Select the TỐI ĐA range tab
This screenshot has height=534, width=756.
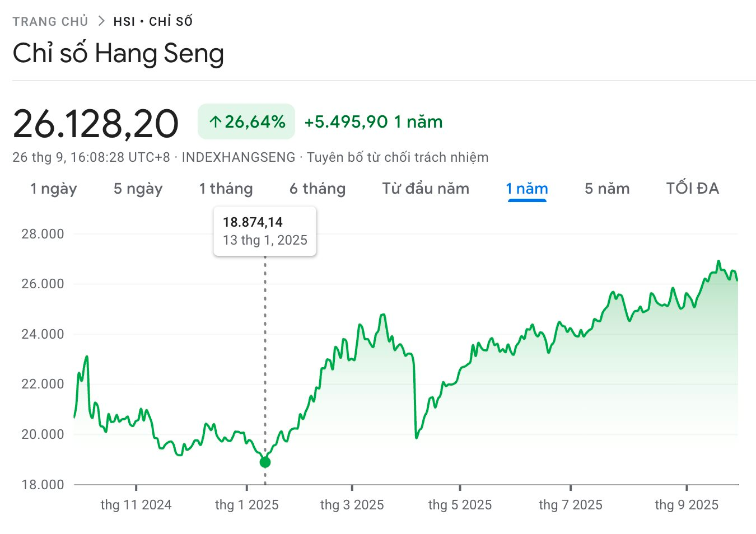tap(692, 189)
